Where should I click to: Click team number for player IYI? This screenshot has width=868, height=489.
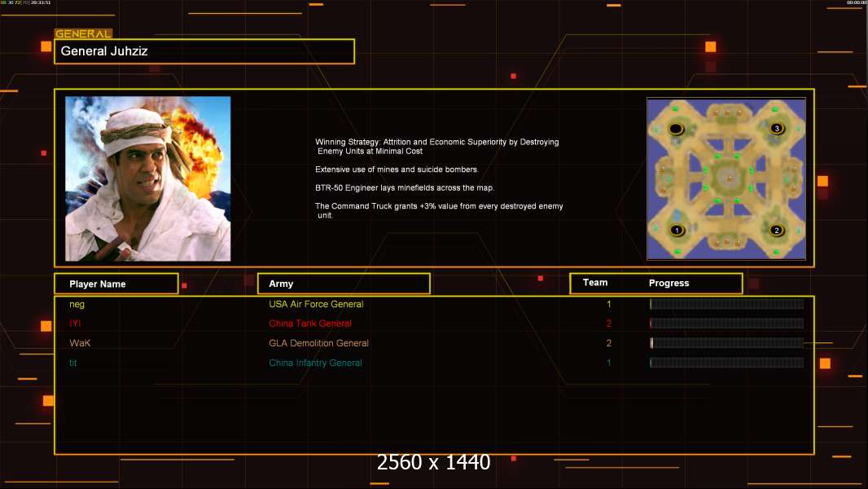coord(609,324)
